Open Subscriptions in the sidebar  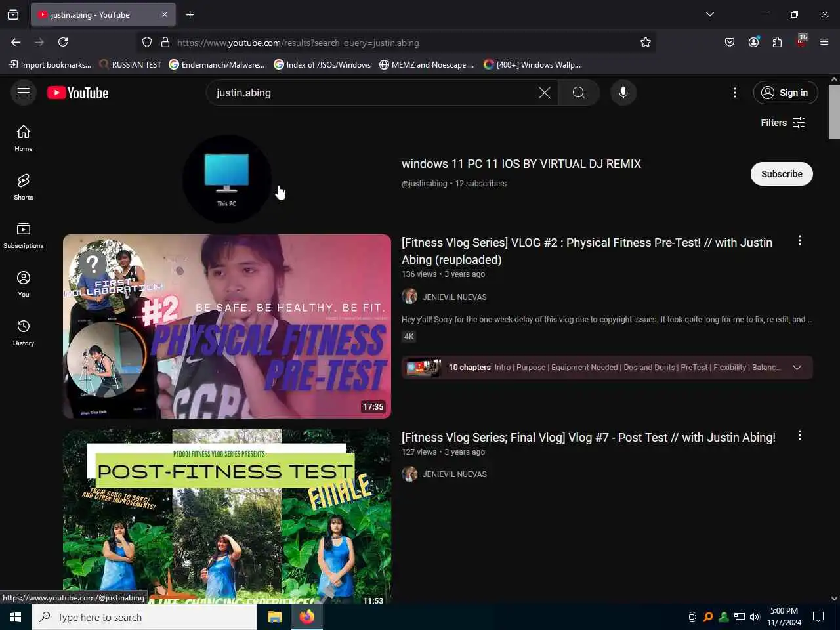click(24, 236)
